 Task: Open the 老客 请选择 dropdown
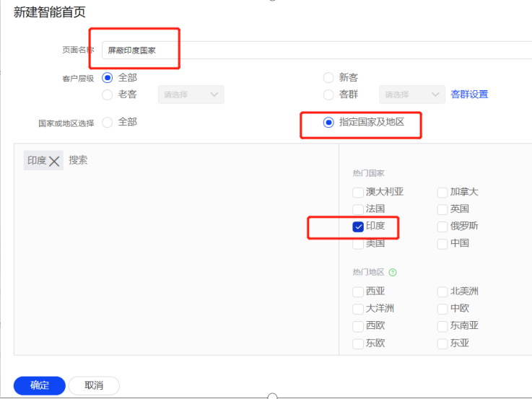(x=191, y=95)
